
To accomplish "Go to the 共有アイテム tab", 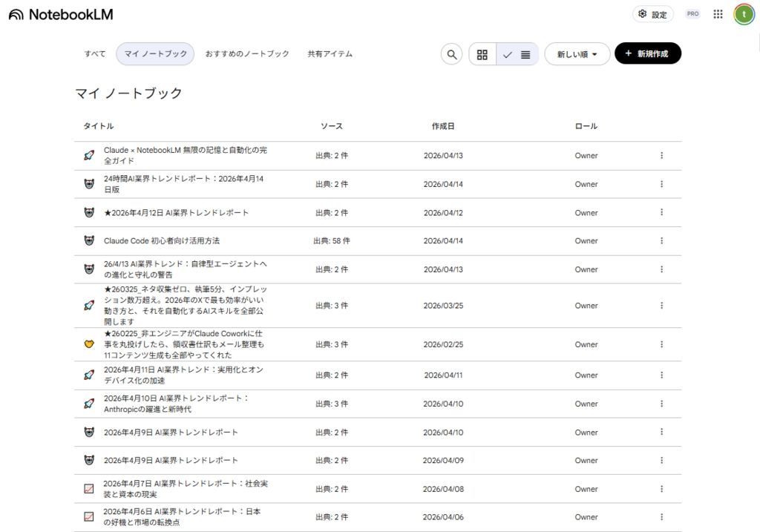I will (330, 53).
